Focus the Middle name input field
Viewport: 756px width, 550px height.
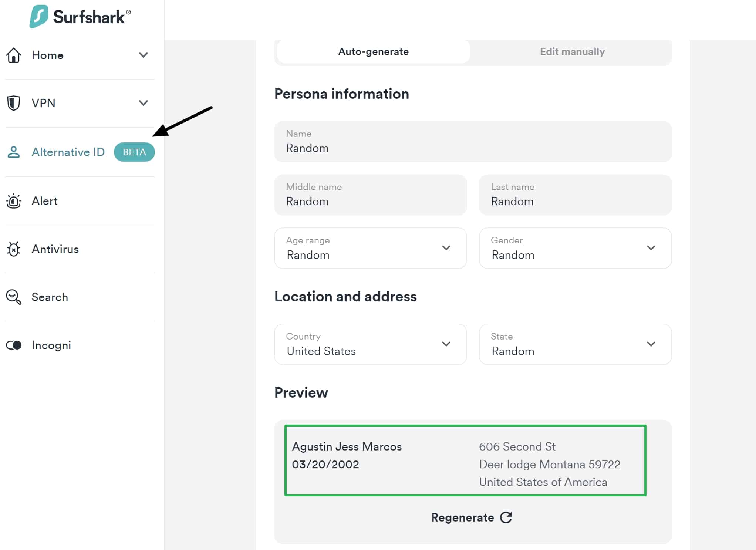(x=370, y=195)
